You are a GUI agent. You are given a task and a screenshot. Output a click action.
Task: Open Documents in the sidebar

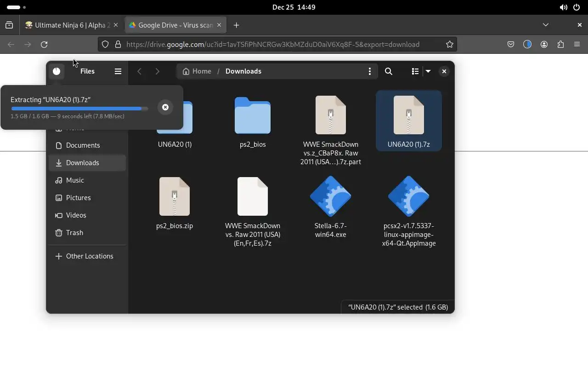(x=87, y=145)
